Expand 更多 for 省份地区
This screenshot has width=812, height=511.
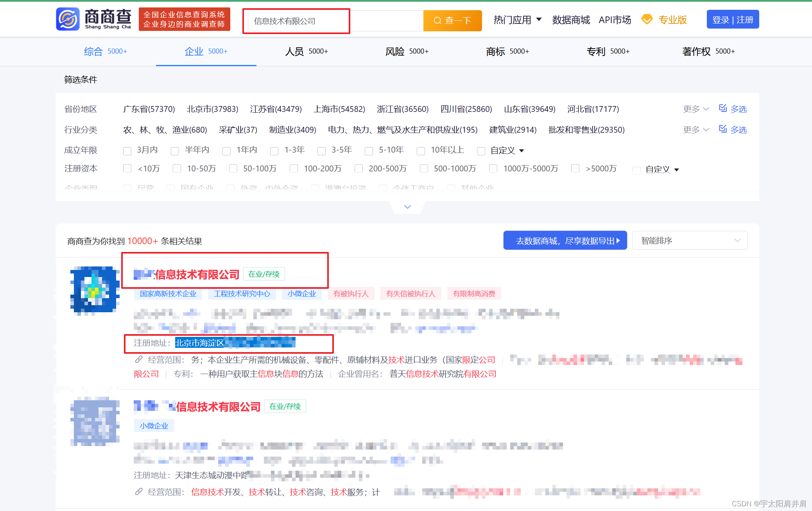click(x=696, y=109)
